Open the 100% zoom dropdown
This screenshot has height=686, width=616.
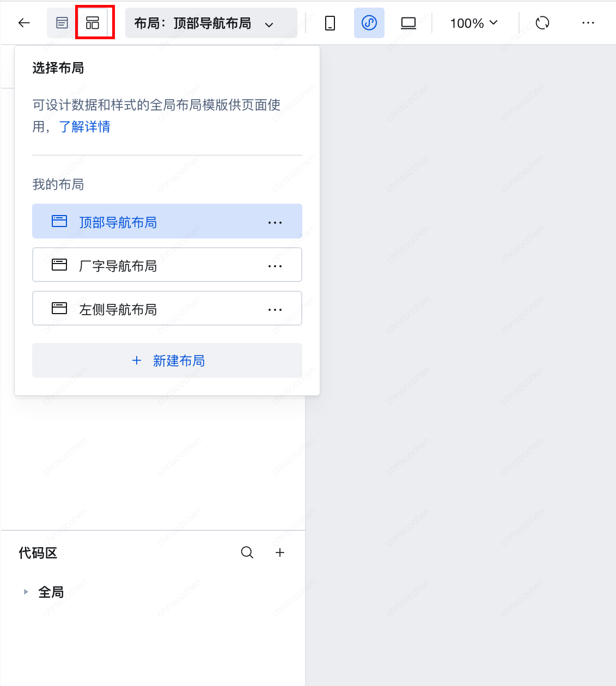point(474,23)
